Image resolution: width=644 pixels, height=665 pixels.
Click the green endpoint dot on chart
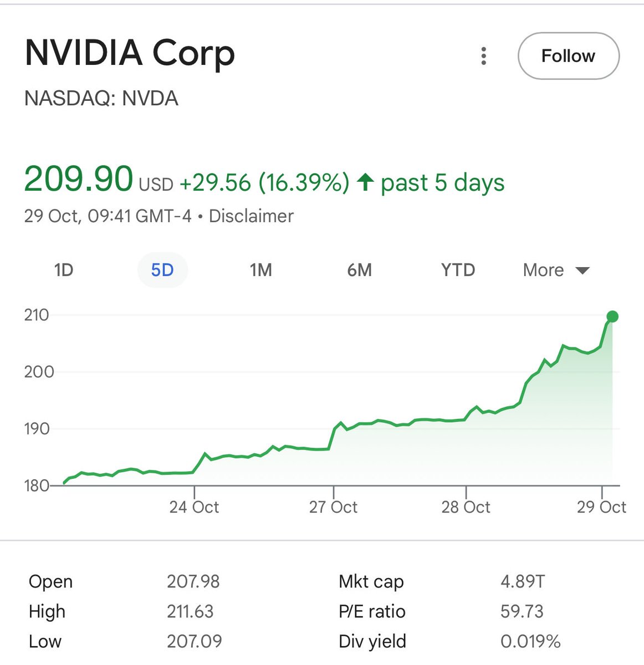(612, 316)
